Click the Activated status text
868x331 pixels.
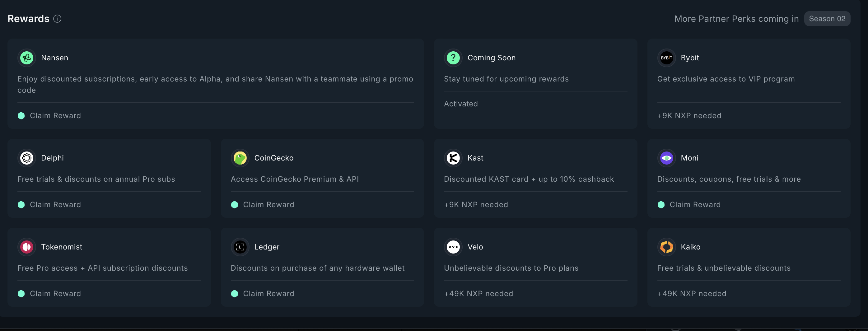coord(461,104)
